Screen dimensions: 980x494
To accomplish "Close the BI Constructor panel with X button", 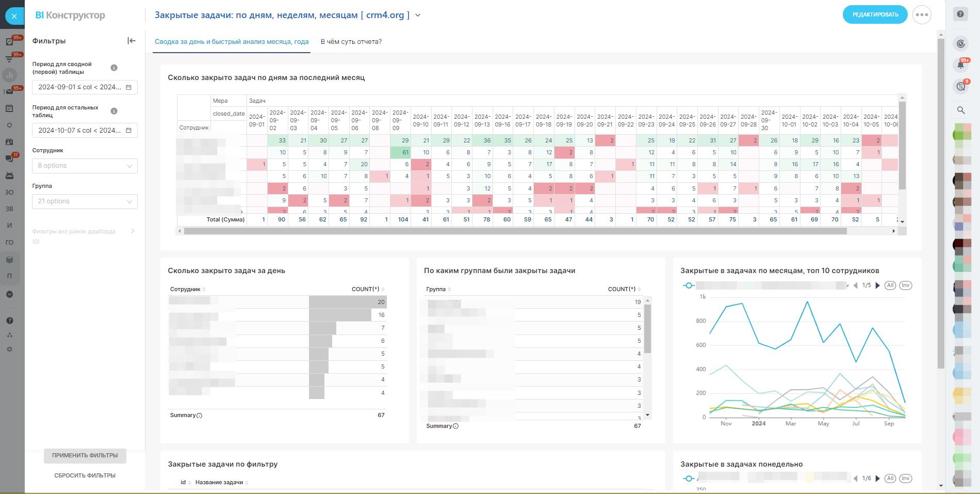I will pos(14,16).
